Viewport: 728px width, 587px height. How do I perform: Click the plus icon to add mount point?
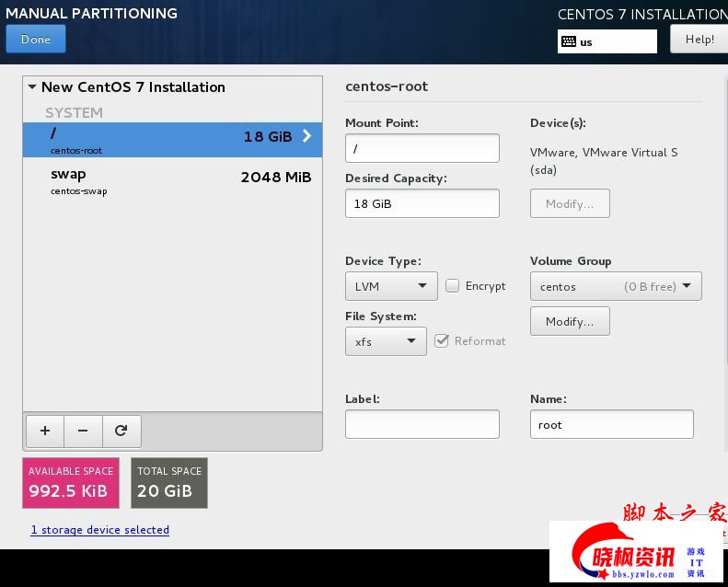click(x=45, y=430)
